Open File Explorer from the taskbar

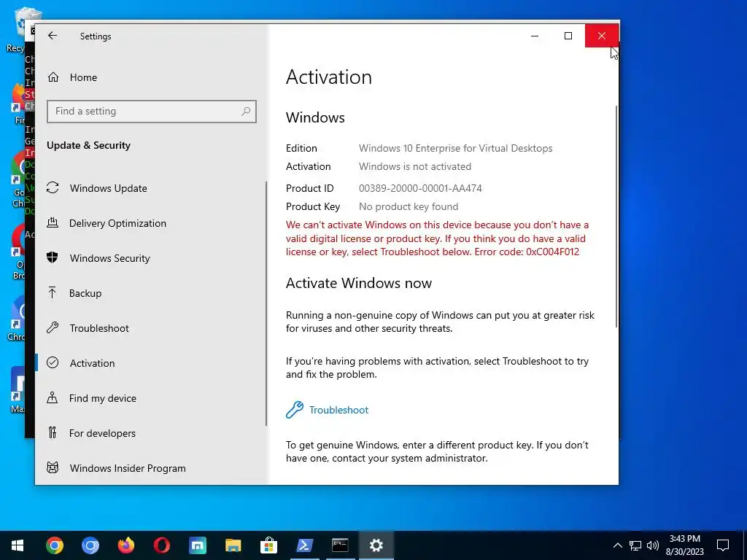[233, 545]
